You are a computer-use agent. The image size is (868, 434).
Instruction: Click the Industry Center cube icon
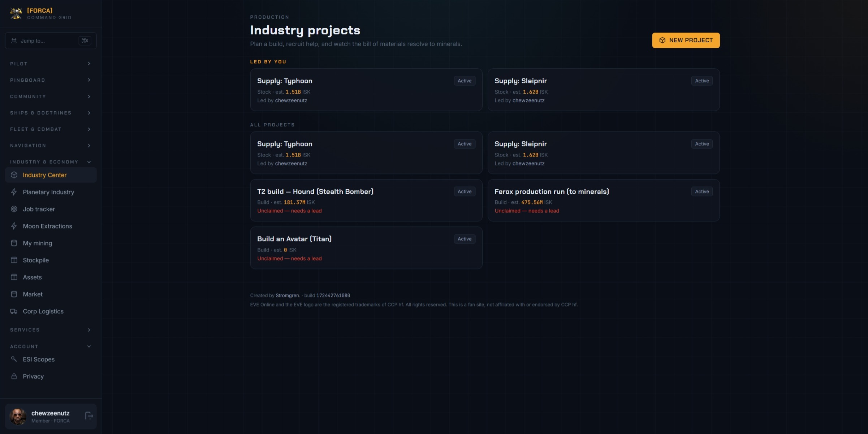coord(14,175)
